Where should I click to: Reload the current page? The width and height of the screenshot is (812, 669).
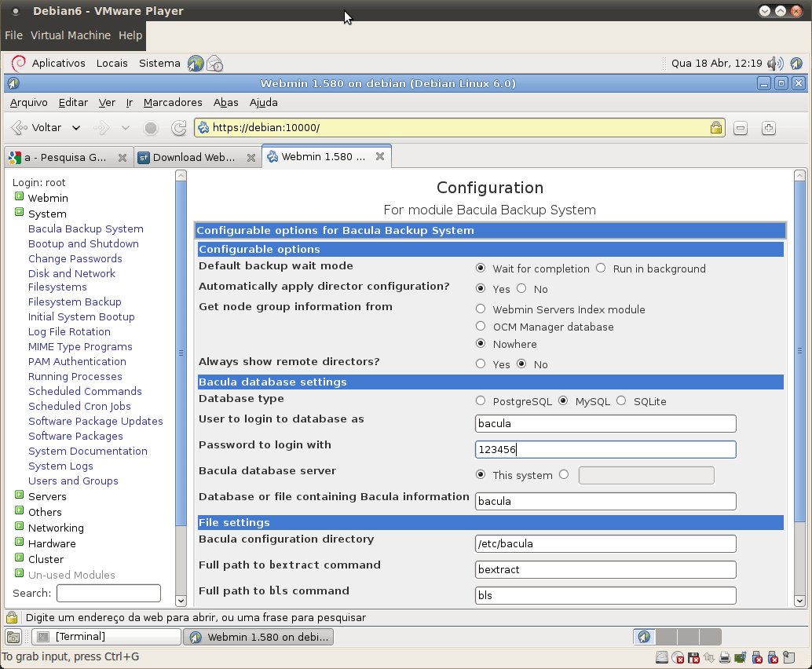click(x=179, y=128)
